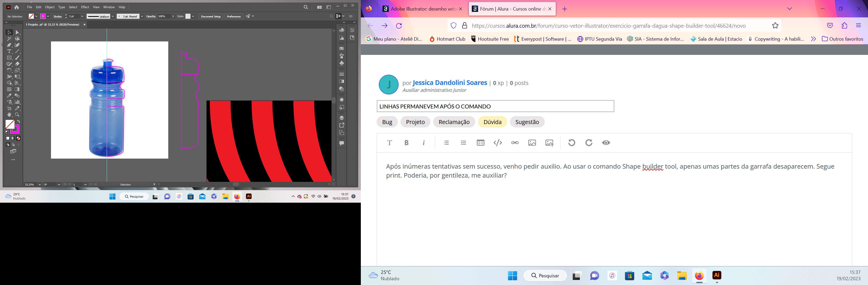Click the Redo button in forum editor

point(589,143)
